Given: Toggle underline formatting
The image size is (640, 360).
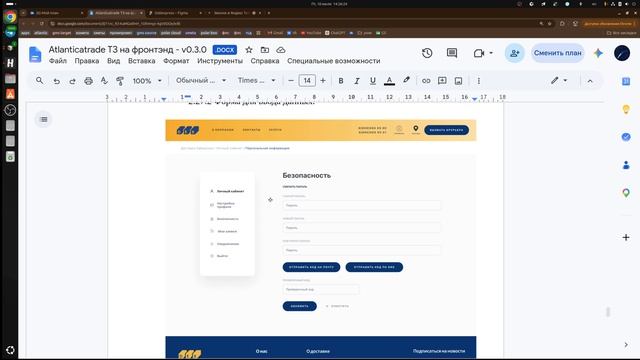Looking at the screenshot, I should 373,81.
